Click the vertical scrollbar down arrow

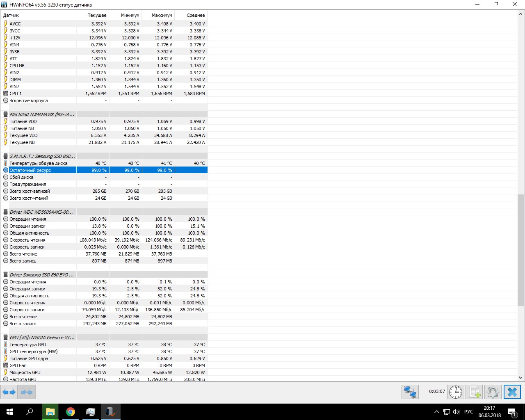click(521, 378)
